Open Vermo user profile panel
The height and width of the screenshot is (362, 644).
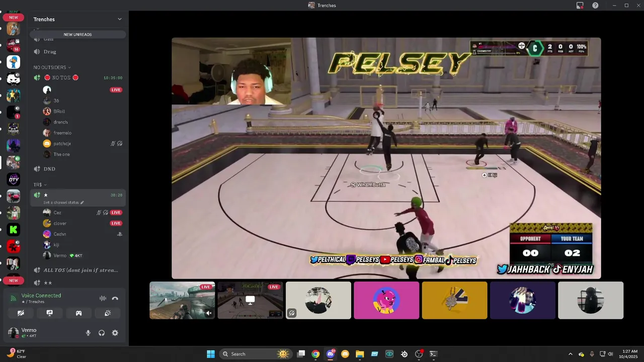(x=43, y=333)
